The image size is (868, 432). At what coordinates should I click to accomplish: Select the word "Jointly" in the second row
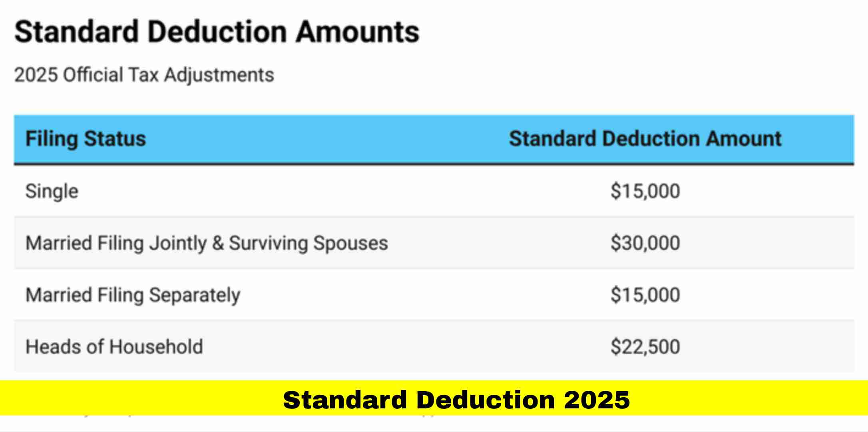pyautogui.click(x=178, y=243)
